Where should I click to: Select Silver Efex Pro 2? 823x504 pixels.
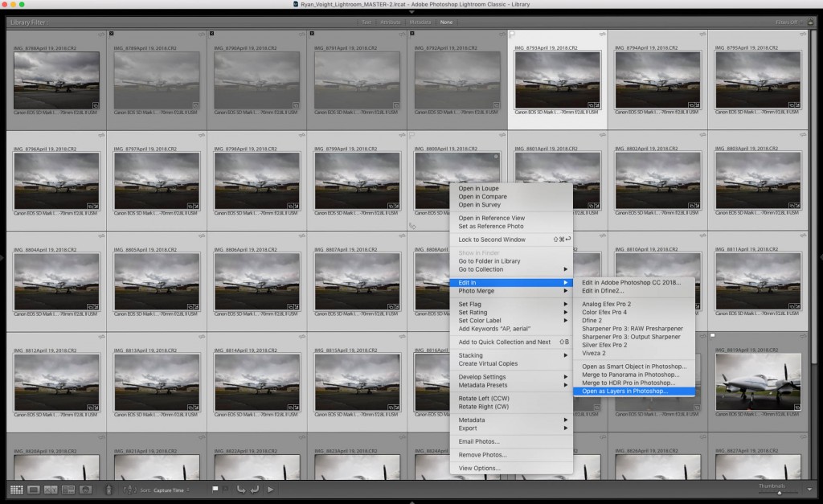634,345
